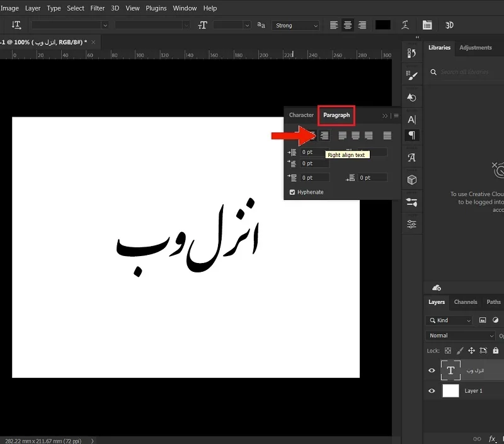Hide Layer 1 with its eye icon
Screen dimensions: 504x444
(432, 391)
